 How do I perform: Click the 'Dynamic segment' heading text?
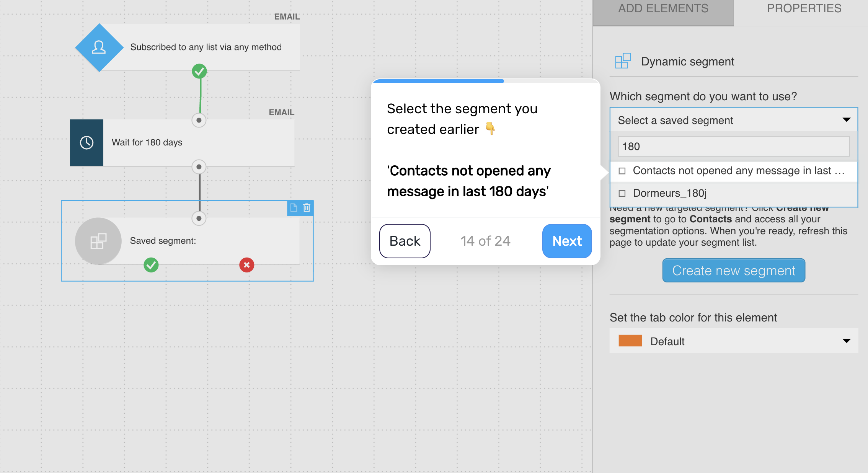(687, 62)
